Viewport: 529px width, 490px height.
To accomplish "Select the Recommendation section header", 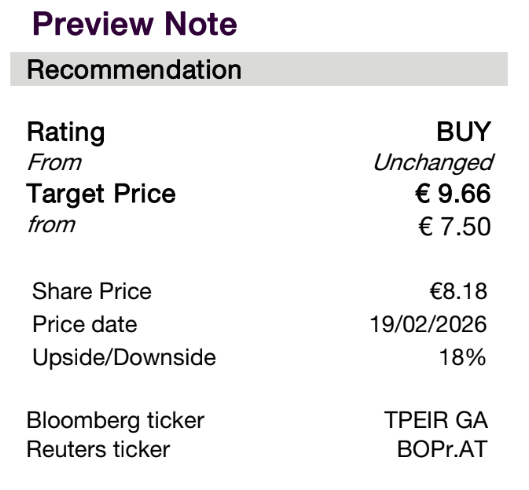I will point(259,69).
